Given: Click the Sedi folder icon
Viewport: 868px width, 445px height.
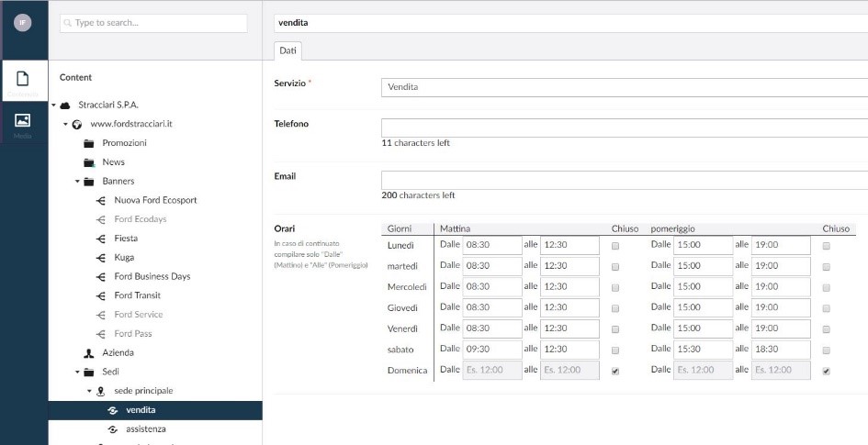Looking at the screenshot, I should click(x=88, y=372).
